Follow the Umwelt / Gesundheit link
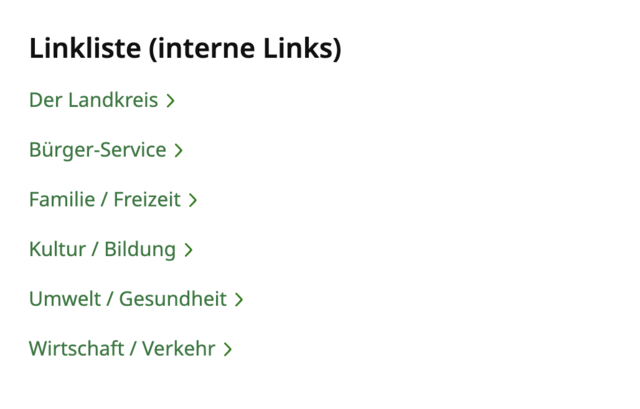 click(x=136, y=299)
